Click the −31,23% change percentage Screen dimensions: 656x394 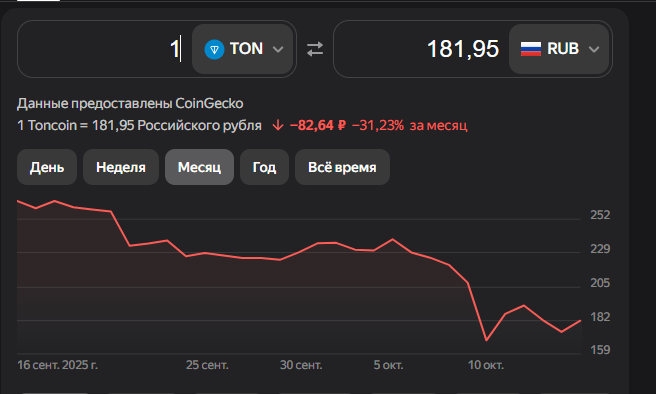(x=378, y=125)
